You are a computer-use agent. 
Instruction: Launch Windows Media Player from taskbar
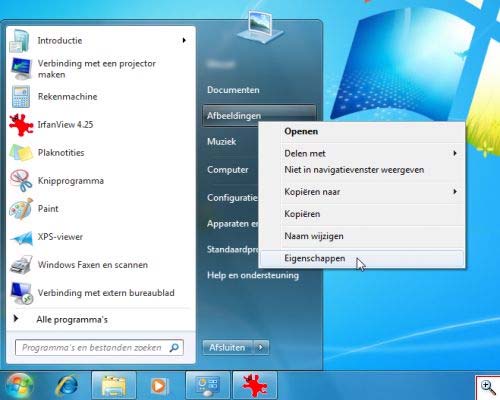159,386
